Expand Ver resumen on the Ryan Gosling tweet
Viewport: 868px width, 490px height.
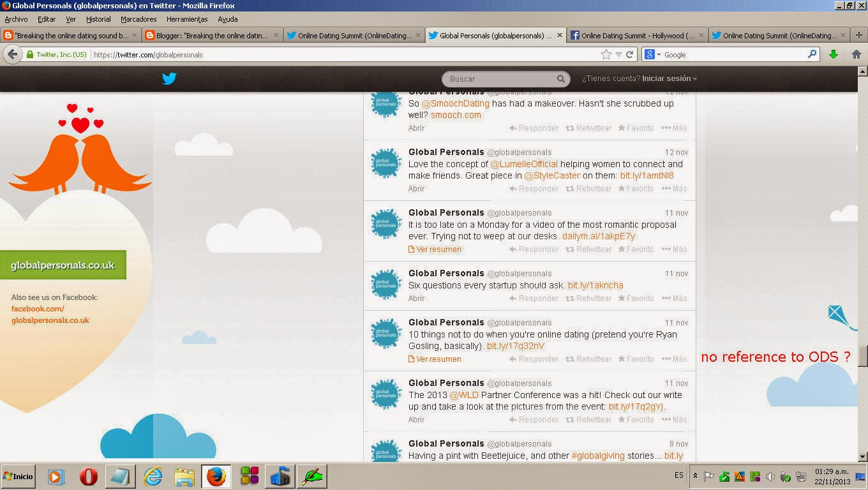point(435,359)
